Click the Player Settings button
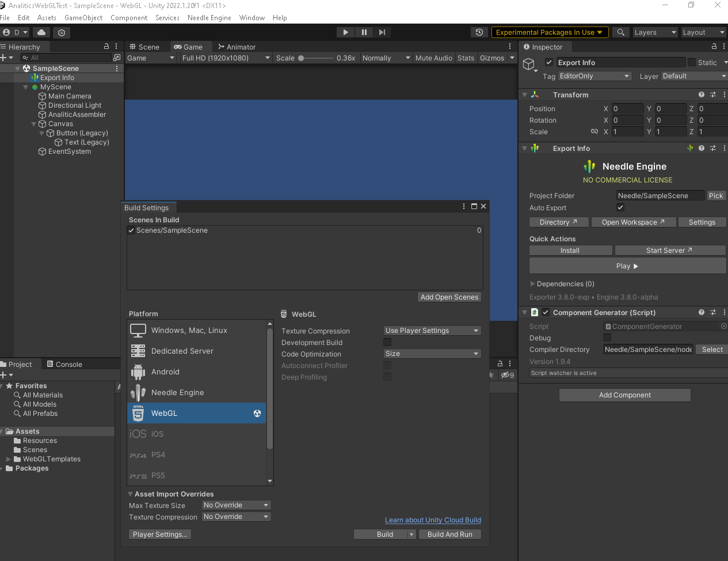The height and width of the screenshot is (561, 728). [160, 535]
